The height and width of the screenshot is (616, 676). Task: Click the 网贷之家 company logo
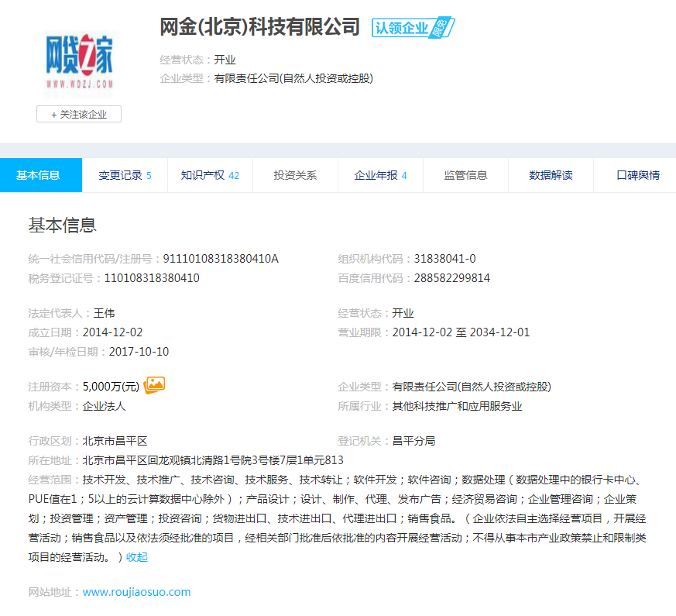coord(79,60)
